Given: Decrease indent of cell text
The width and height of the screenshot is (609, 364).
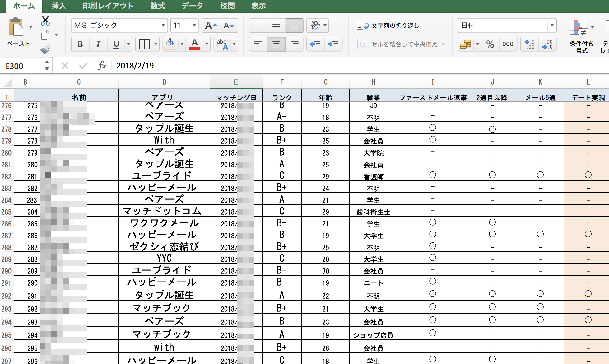Looking at the screenshot, I should click(315, 44).
